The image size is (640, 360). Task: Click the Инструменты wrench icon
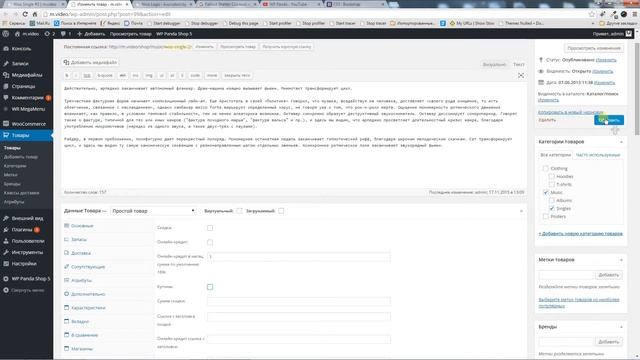click(x=6, y=253)
